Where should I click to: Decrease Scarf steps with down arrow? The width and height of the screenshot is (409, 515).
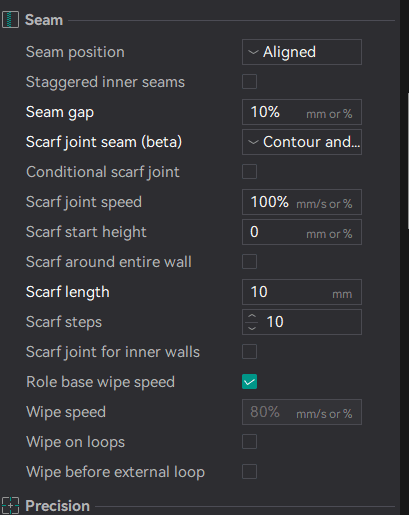[252, 328]
